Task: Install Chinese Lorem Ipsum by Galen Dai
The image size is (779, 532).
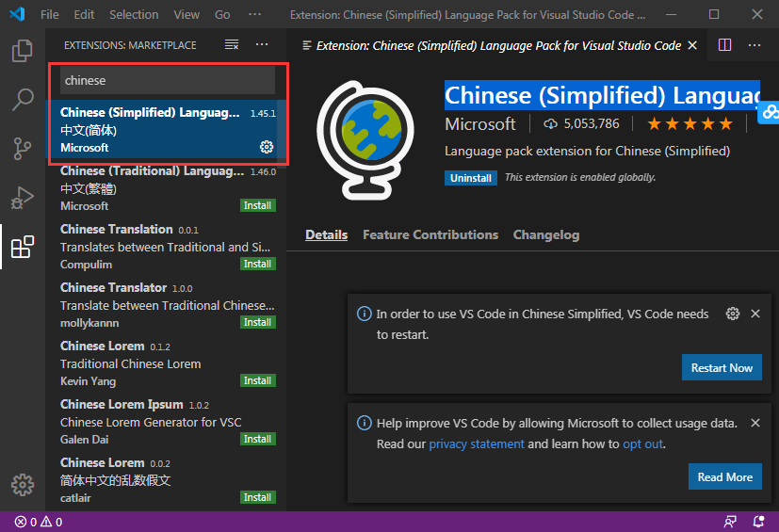Action: click(x=257, y=439)
